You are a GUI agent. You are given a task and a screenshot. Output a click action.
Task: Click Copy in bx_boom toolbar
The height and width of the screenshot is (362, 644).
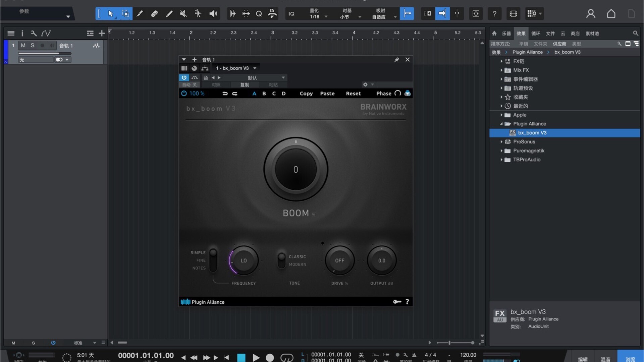(x=306, y=94)
